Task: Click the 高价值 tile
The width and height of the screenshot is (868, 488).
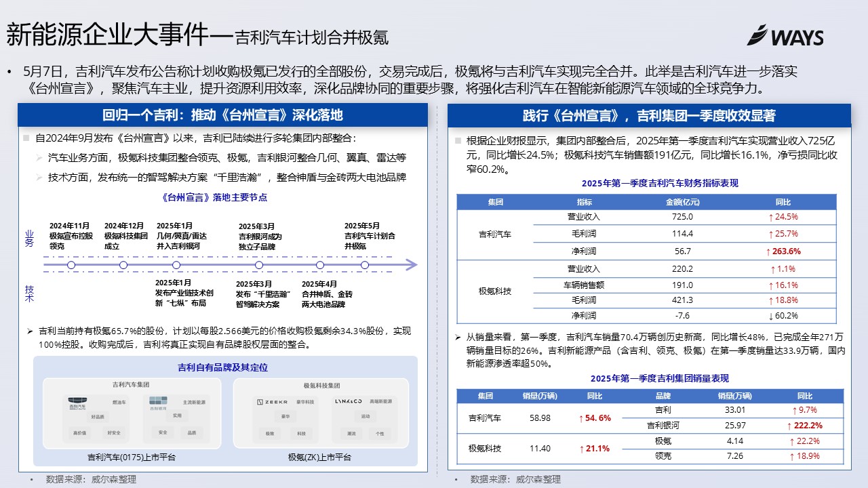Action: [80, 433]
